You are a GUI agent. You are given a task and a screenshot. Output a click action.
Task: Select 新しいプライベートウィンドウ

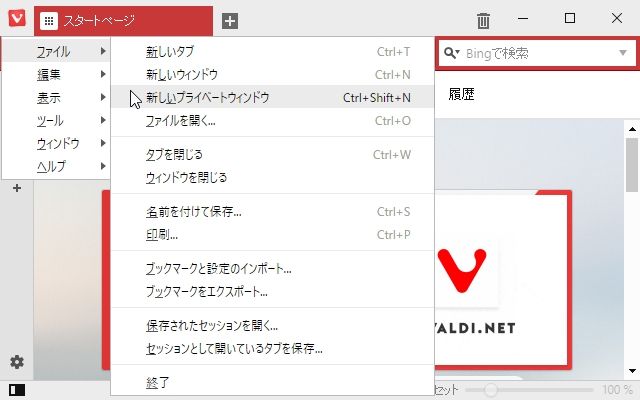coord(273,97)
